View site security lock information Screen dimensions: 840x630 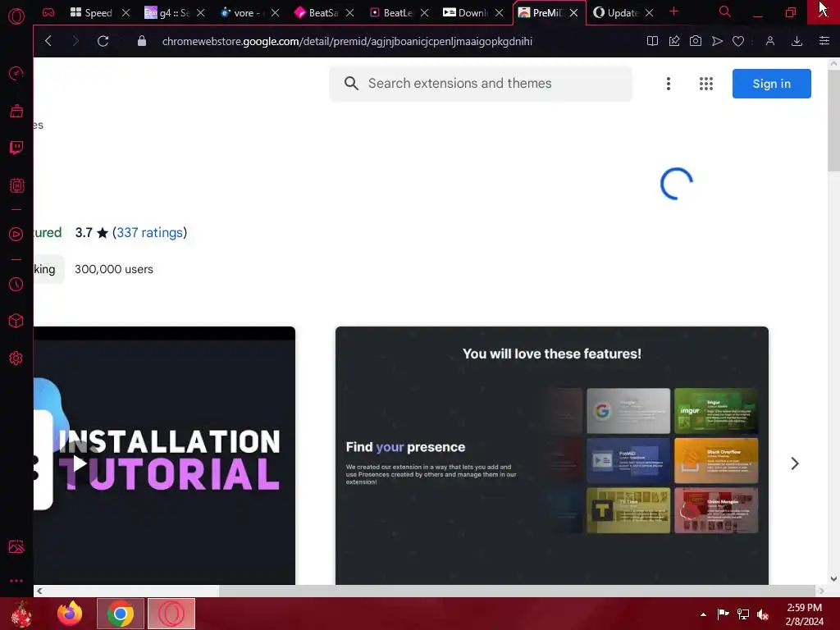[x=141, y=41]
